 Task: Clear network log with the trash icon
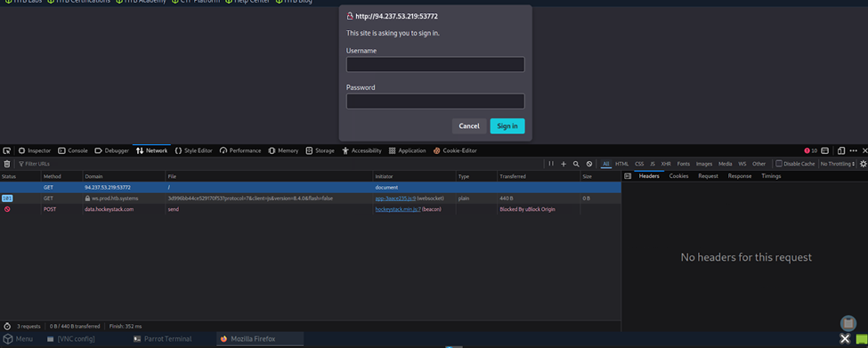coord(7,164)
